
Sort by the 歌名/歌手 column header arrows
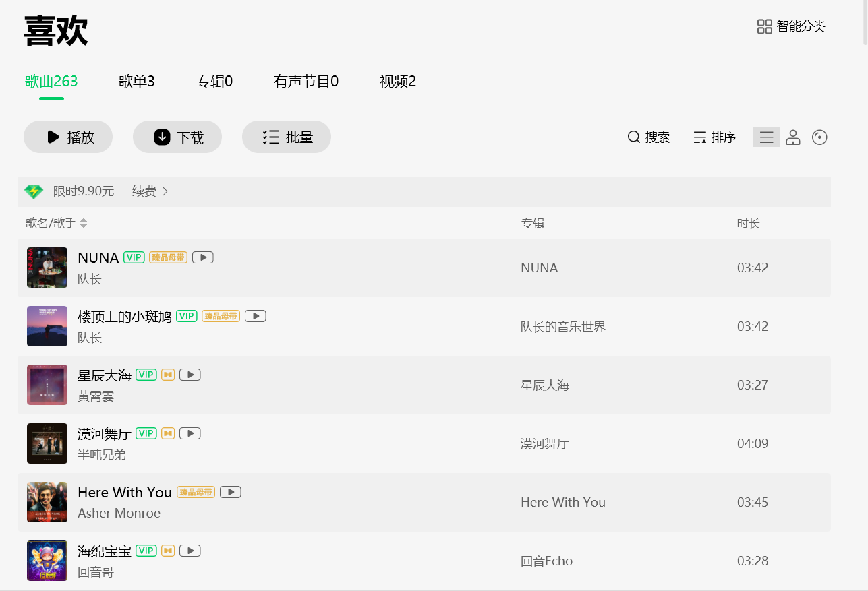click(84, 223)
